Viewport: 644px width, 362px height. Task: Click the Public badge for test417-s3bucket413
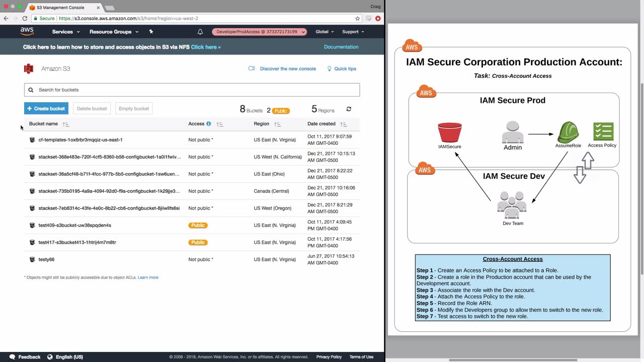(198, 242)
